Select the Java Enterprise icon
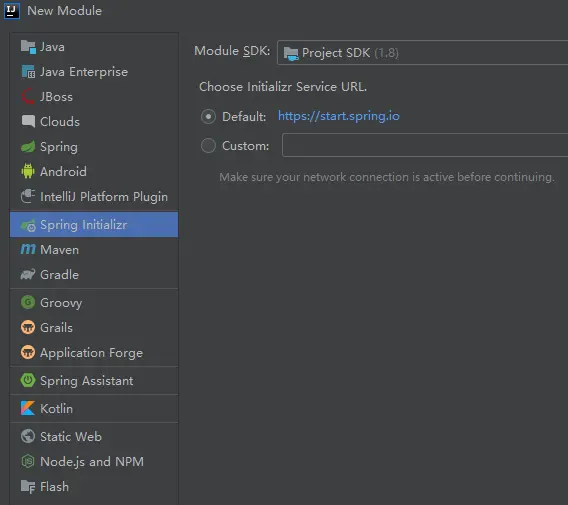This screenshot has width=568, height=505. tap(28, 72)
